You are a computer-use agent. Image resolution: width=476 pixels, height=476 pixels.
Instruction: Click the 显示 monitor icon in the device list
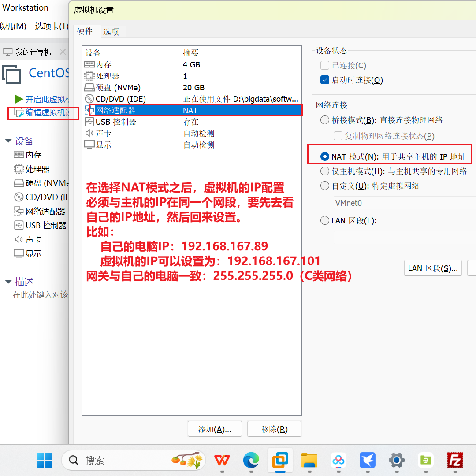point(89,145)
